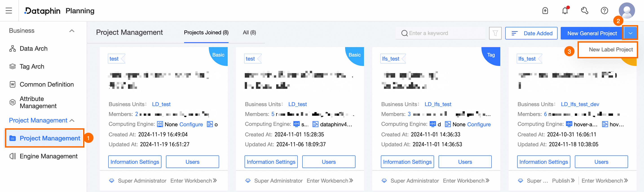Open Information Settings on the LD_lfs_test_dev card
The width and height of the screenshot is (644, 192).
543,162
